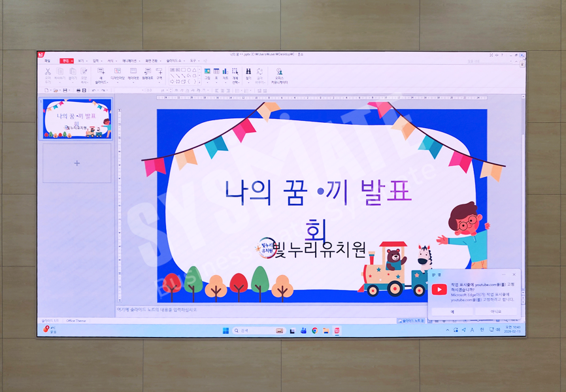Click the New Slide (새 슬라이드) icon
Image resolution: width=566 pixels, height=392 pixels.
pos(101,73)
